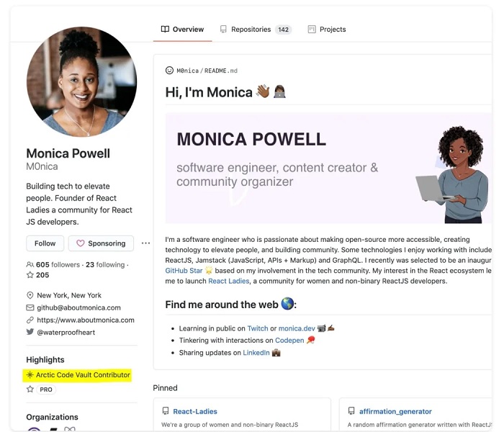
Task: Open the React-Ladies pinned repository
Action: 195,411
